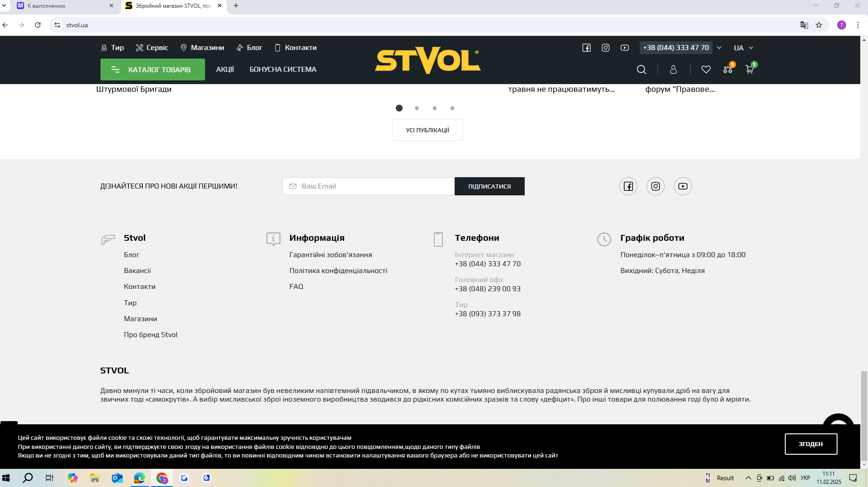Bookmark this page with the star icon
This screenshot has width=868, height=487.
[819, 25]
